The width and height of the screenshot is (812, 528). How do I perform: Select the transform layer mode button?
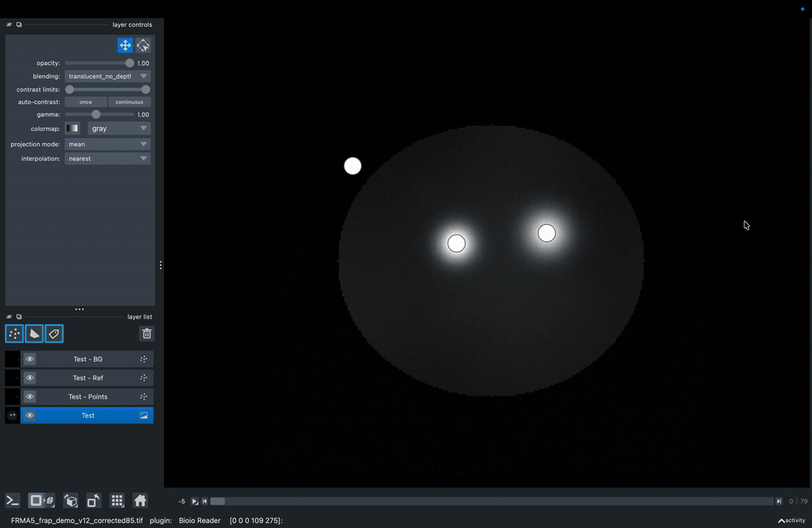point(143,46)
